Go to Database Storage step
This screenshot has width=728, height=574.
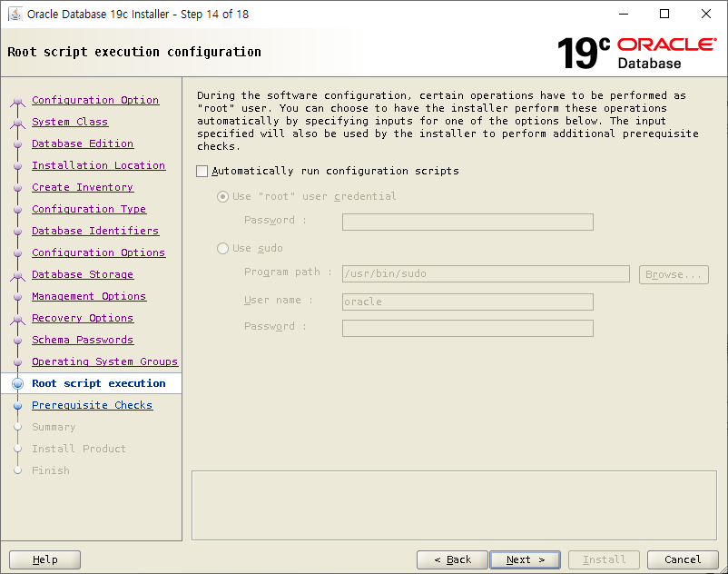click(x=83, y=274)
